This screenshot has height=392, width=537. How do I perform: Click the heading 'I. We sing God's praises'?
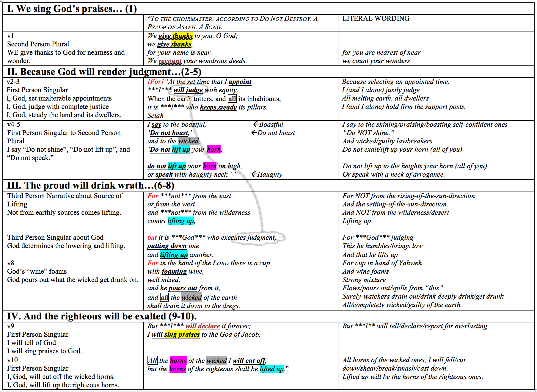pos(72,9)
